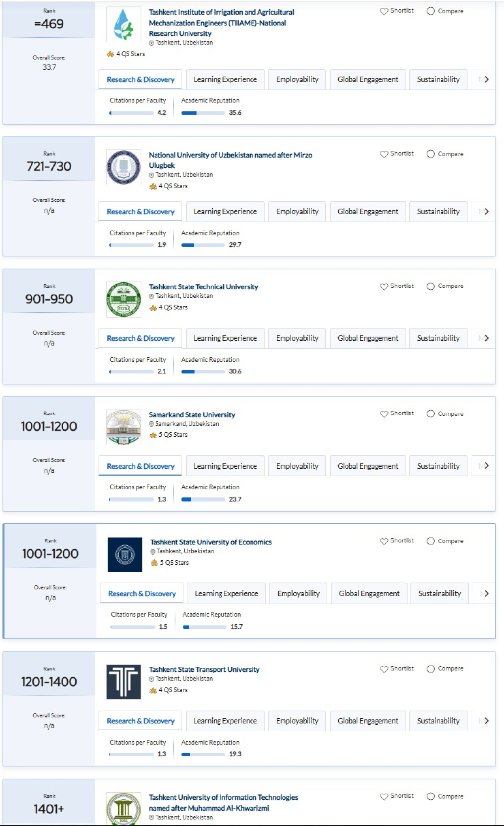
Task: Click TIIAME Academic Reputation score bar
Action: pos(203,113)
